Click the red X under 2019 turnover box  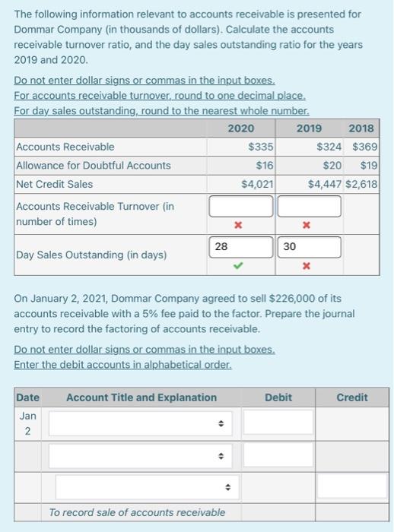pyautogui.click(x=307, y=225)
